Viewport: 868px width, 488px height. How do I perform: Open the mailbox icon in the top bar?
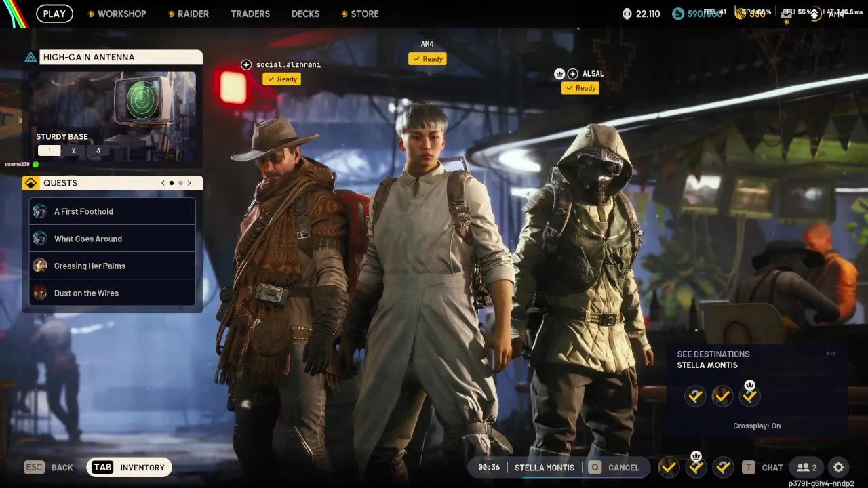[x=787, y=14]
